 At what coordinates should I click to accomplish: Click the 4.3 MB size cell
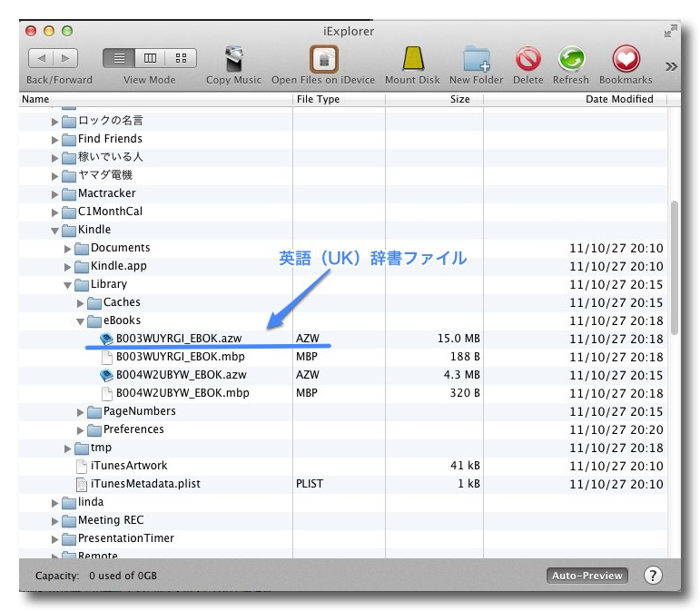tap(461, 375)
